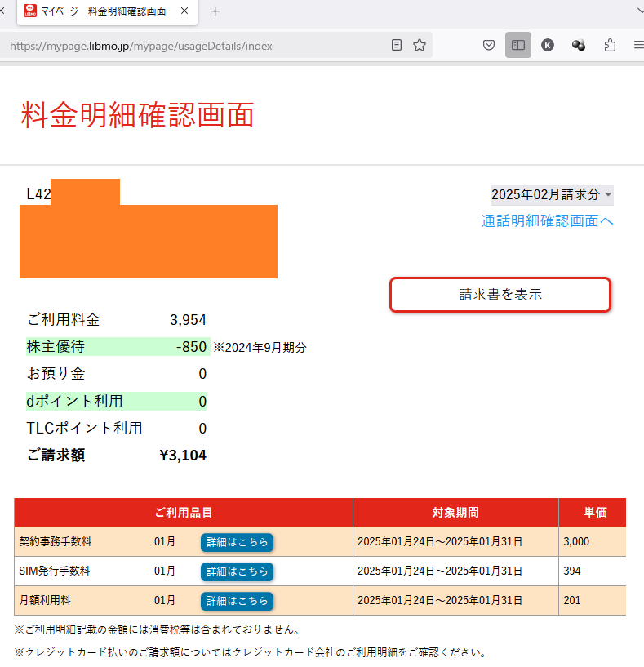Click the K account avatar icon

coord(548,46)
